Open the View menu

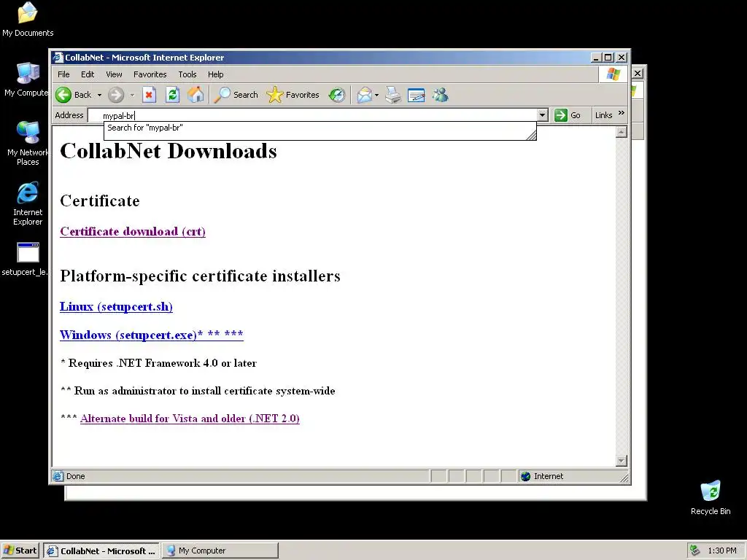pyautogui.click(x=114, y=74)
